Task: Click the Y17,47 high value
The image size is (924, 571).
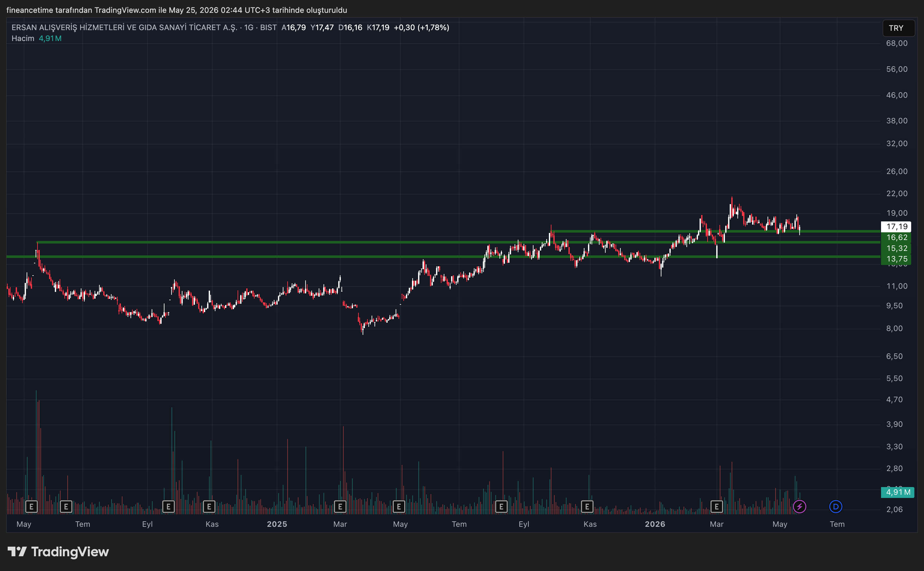Action: (322, 28)
